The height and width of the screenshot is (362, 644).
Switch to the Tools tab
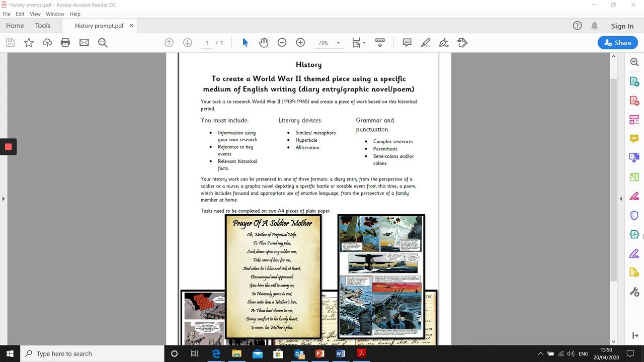(43, 26)
